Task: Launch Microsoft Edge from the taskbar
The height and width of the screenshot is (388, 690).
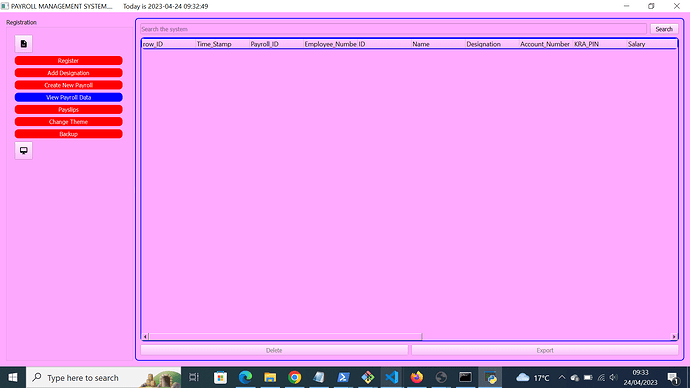Action: pyautogui.click(x=245, y=377)
